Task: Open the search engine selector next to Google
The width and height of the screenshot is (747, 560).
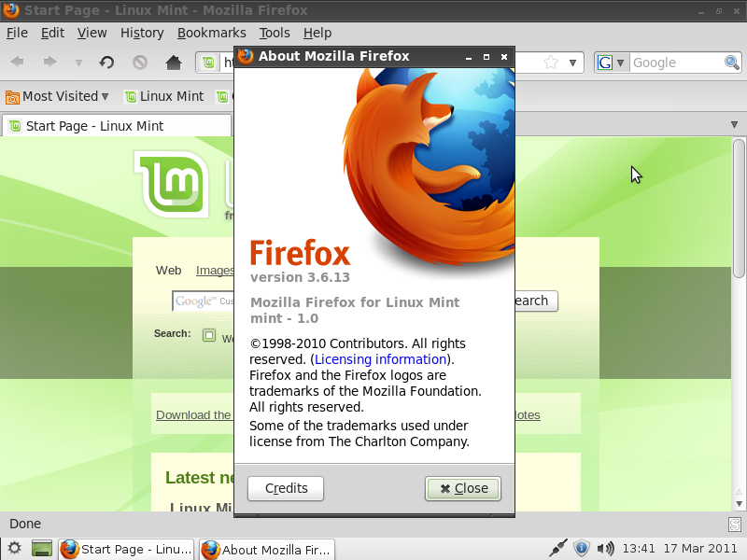Action: (x=619, y=63)
